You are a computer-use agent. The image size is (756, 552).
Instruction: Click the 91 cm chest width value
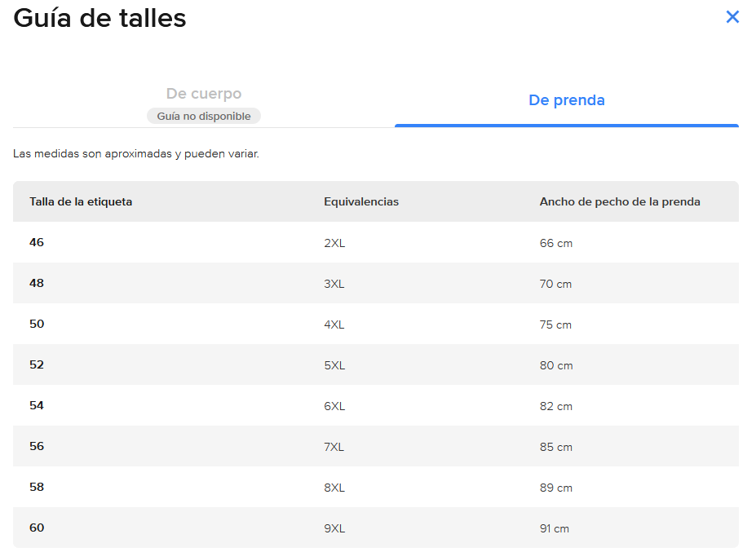coord(555,528)
